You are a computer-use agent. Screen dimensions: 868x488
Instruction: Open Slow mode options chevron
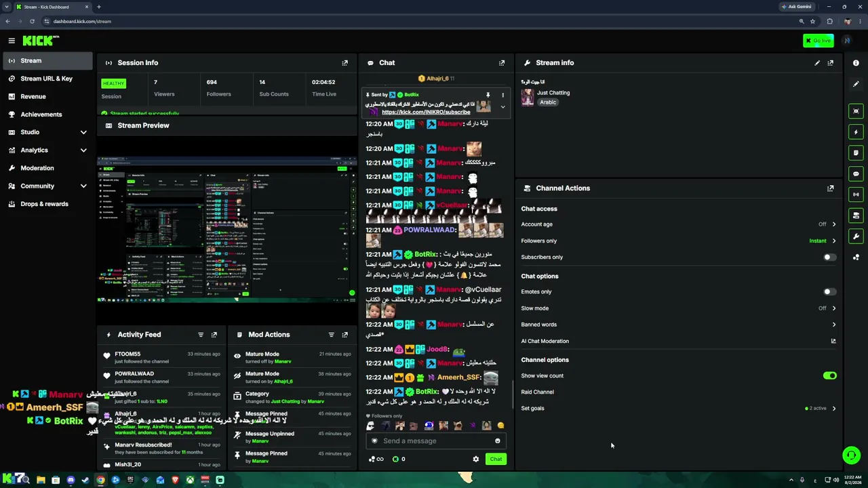tap(834, 308)
